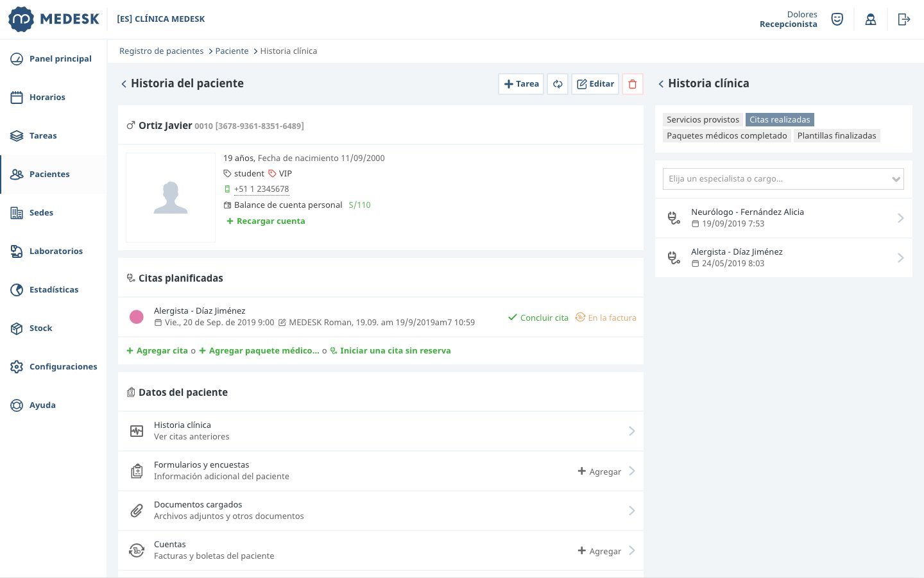
Task: Collapse Historia clínica panel with back arrow
Action: pos(661,84)
